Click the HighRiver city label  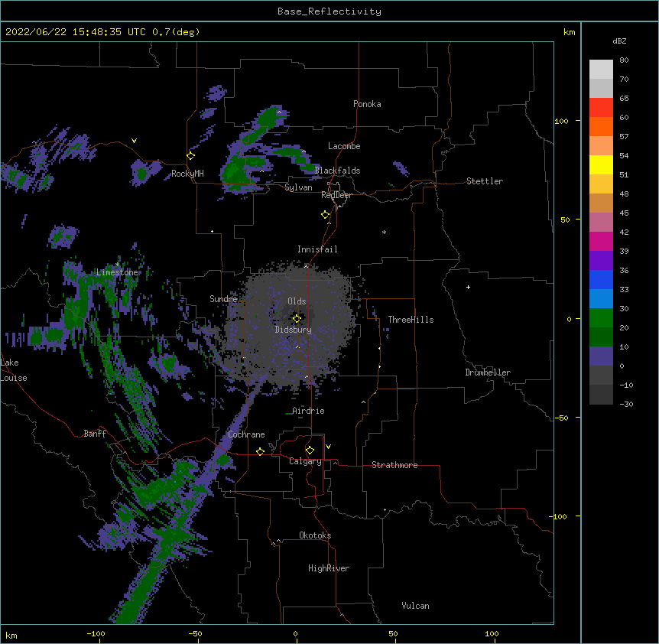pos(329,568)
